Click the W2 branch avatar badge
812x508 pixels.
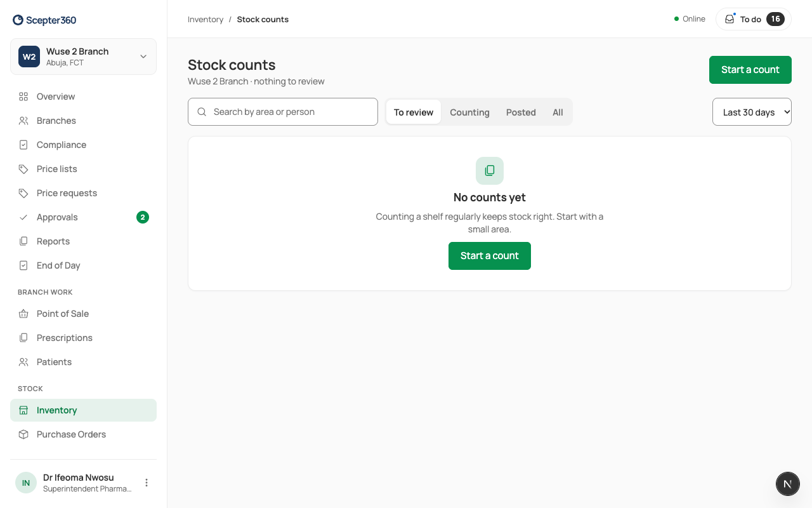(x=29, y=57)
